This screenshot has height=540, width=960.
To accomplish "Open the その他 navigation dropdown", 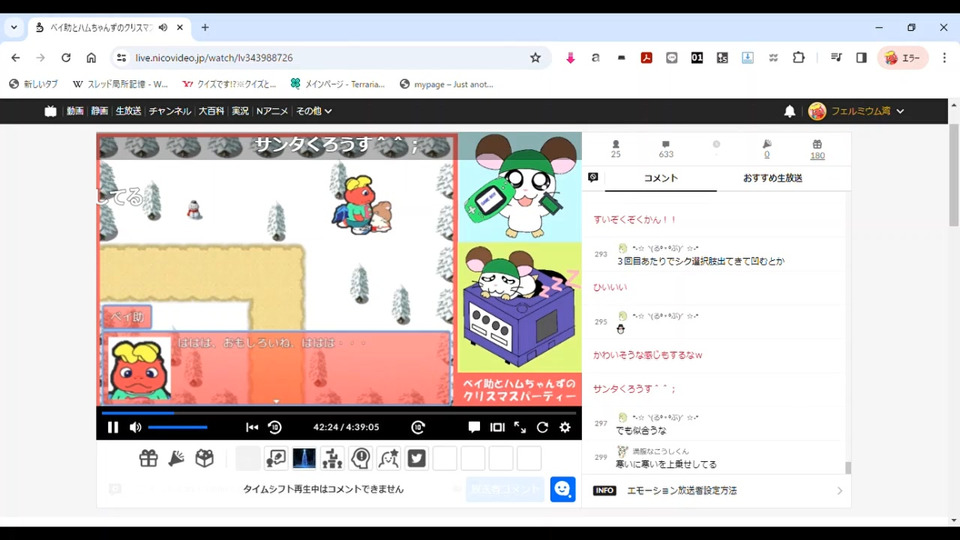I will (313, 111).
